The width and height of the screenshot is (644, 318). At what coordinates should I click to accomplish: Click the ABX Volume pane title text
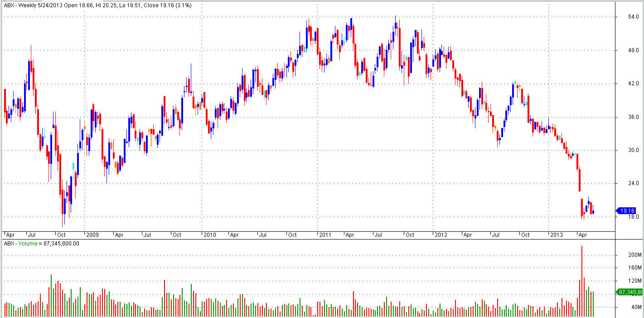coord(41,244)
